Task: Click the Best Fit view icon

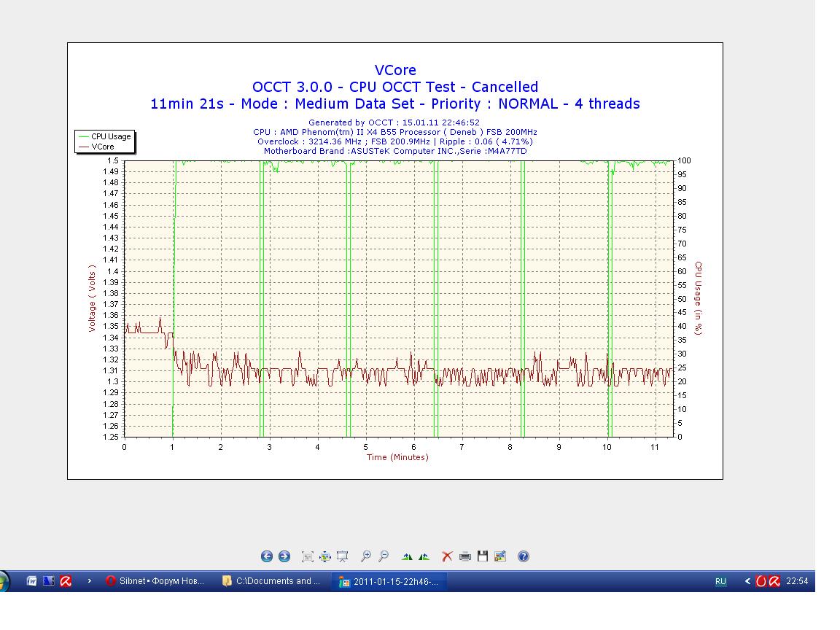Action: (308, 556)
